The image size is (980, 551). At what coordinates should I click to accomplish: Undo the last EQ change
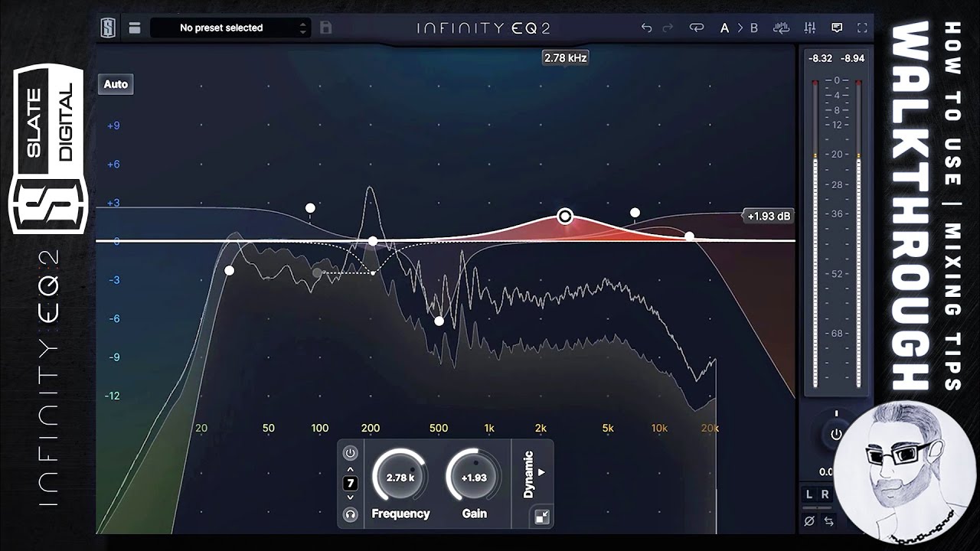(x=646, y=28)
